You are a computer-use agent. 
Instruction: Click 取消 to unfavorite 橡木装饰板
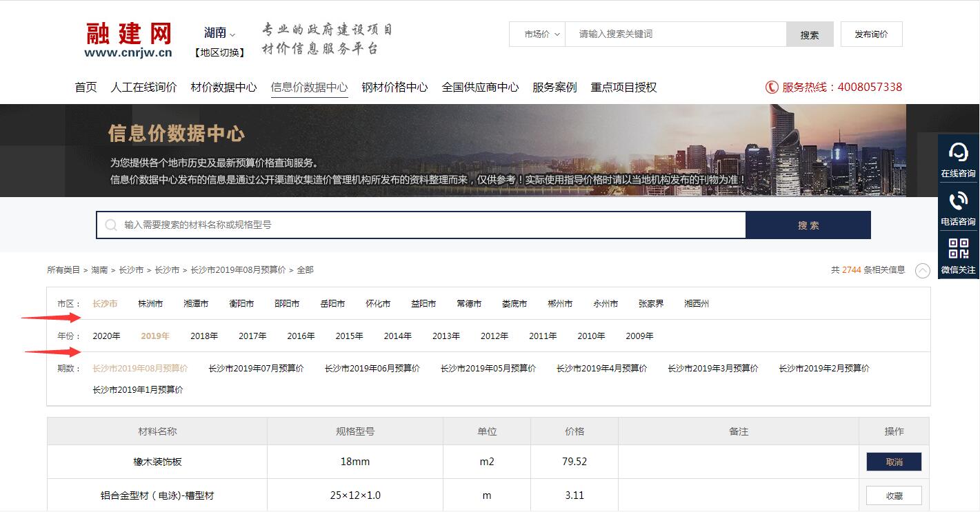click(893, 462)
